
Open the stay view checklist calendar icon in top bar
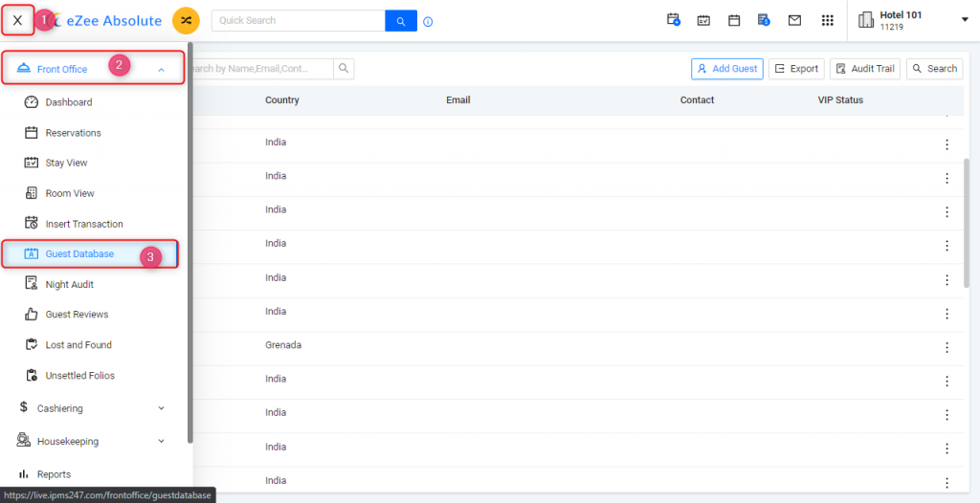click(703, 21)
